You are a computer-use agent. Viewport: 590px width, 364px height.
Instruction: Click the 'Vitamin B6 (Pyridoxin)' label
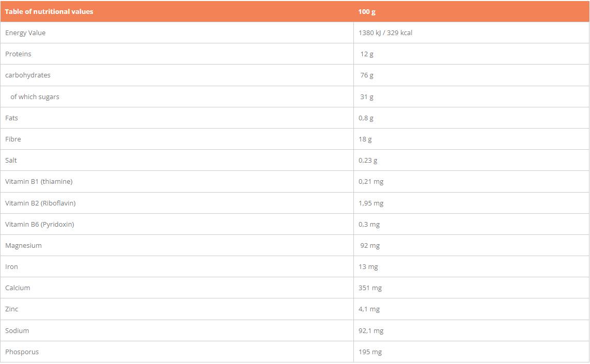point(40,225)
